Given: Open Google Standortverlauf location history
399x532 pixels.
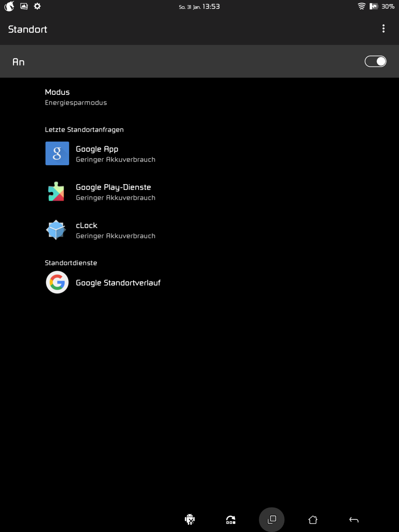Looking at the screenshot, I should click(118, 283).
